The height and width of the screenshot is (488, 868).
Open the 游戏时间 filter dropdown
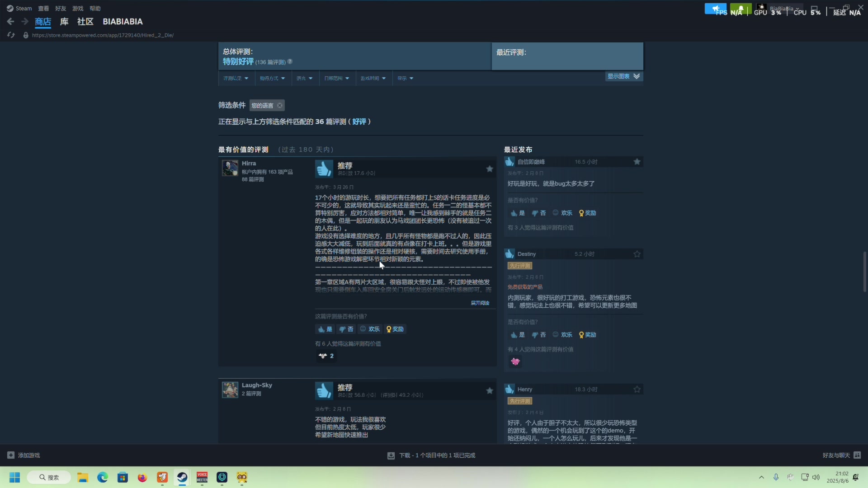click(373, 78)
